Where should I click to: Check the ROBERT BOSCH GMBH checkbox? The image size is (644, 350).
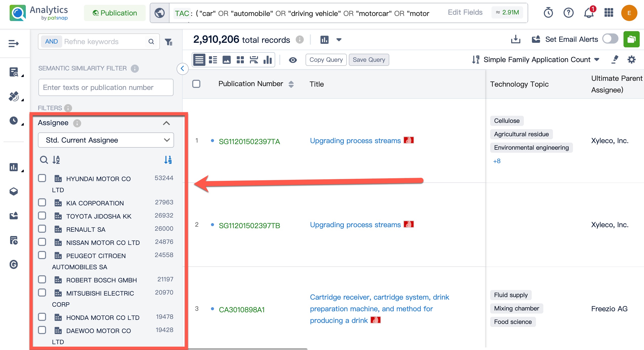tap(42, 279)
